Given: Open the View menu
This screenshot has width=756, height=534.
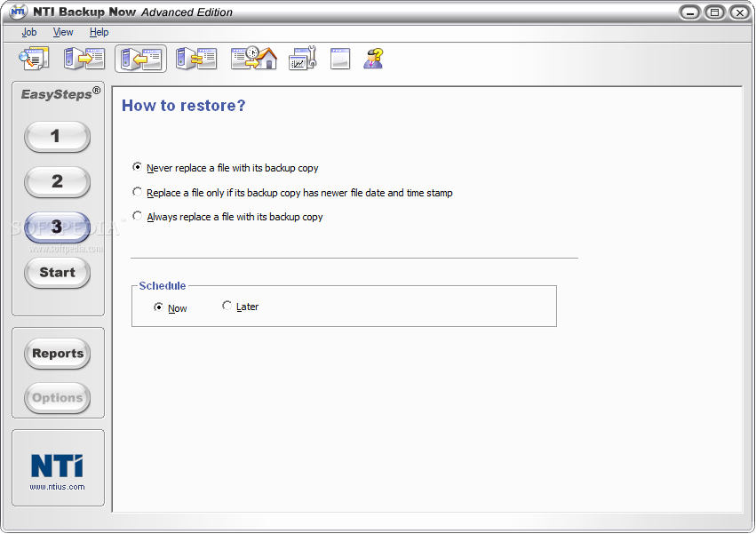Looking at the screenshot, I should coord(63,32).
